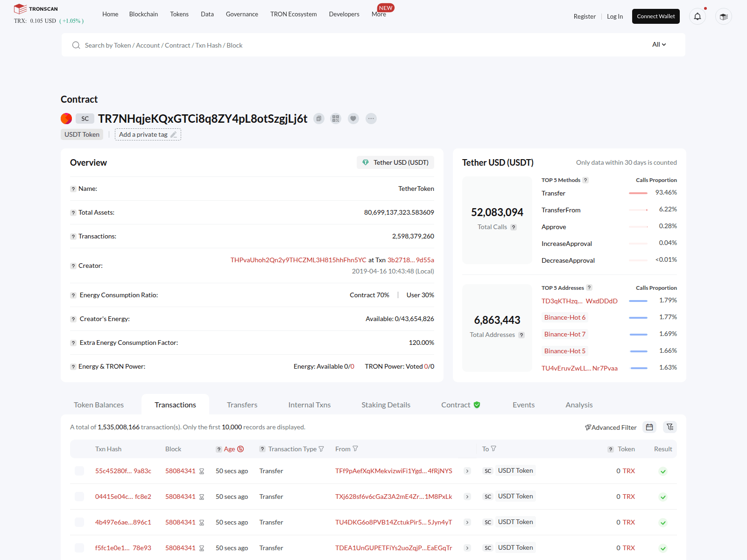Image resolution: width=747 pixels, height=560 pixels.
Task: Select the checkbox for txn 55c45280f
Action: pos(79,471)
